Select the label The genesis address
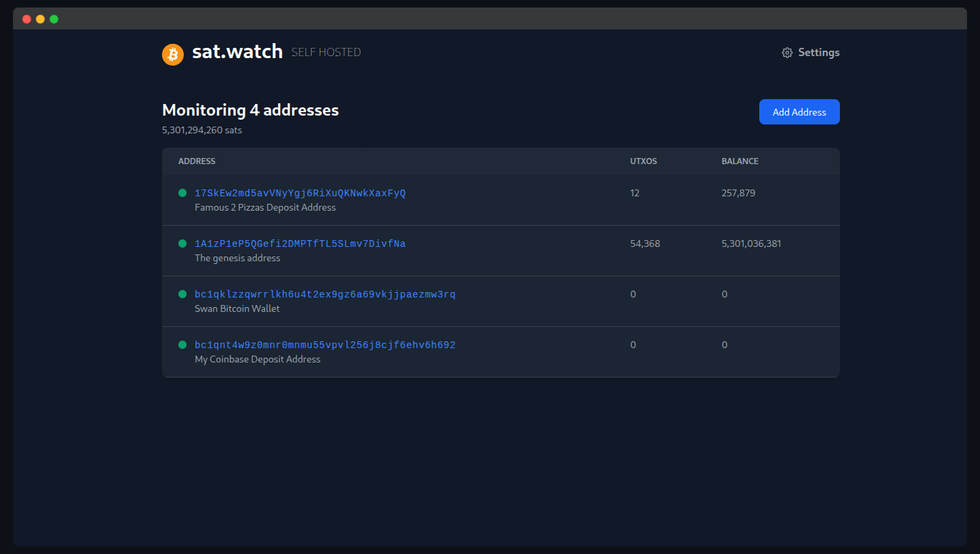 click(x=237, y=259)
